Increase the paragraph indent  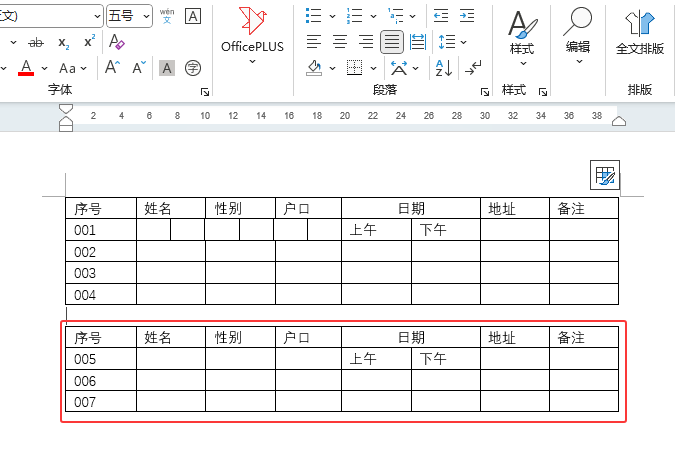point(467,16)
